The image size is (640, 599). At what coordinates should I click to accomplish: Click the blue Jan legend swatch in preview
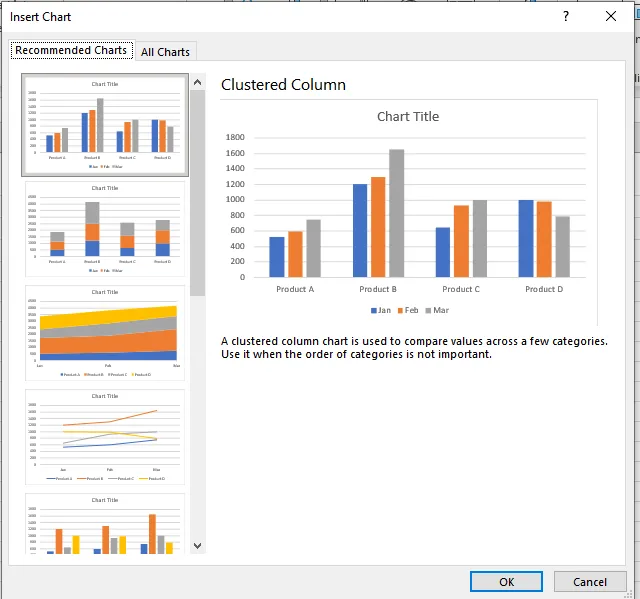coord(373,311)
